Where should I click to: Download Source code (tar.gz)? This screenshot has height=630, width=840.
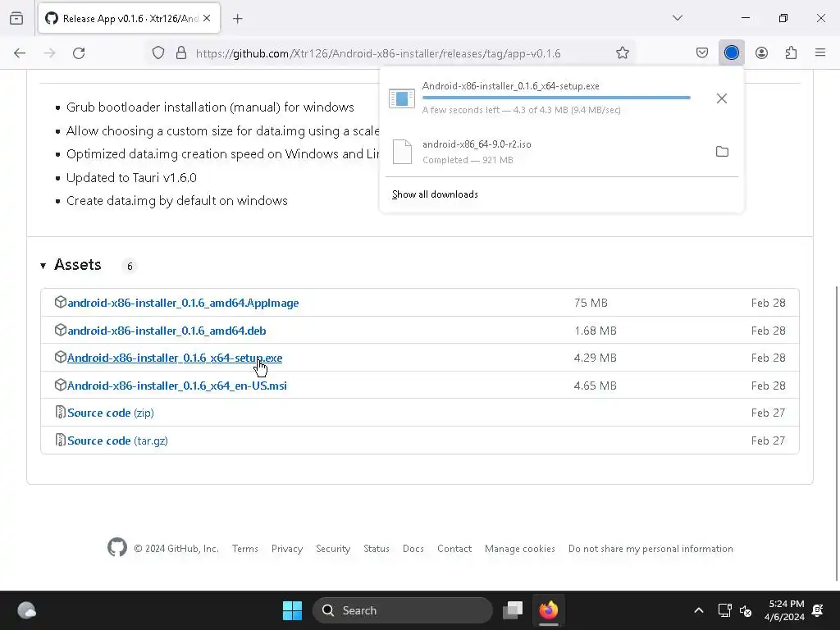click(118, 441)
